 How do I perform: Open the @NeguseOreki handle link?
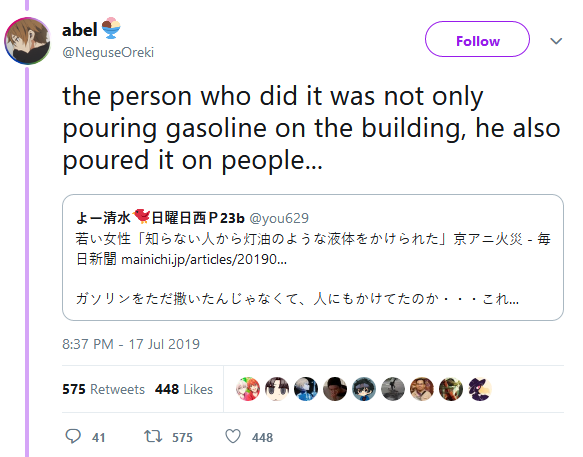(108, 52)
